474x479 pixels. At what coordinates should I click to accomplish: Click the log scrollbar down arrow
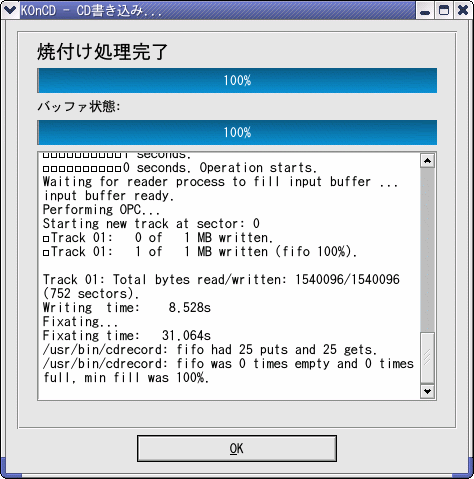(427, 391)
